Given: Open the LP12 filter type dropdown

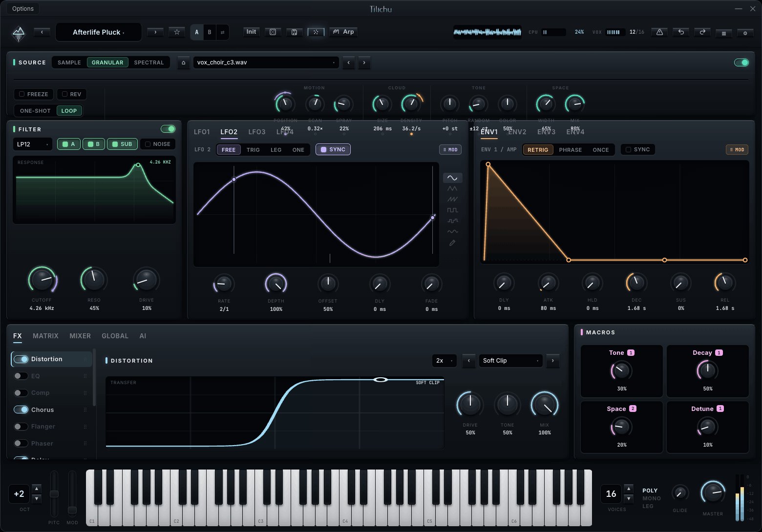Looking at the screenshot, I should [33, 144].
